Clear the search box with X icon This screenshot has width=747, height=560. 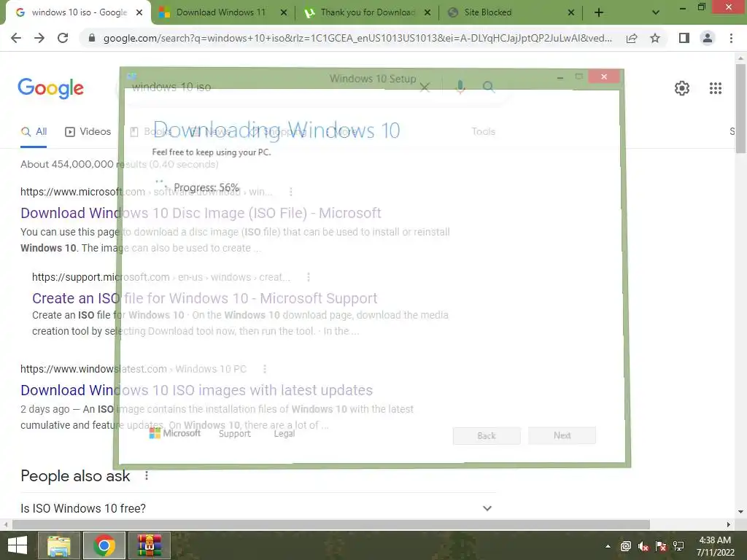pyautogui.click(x=425, y=87)
